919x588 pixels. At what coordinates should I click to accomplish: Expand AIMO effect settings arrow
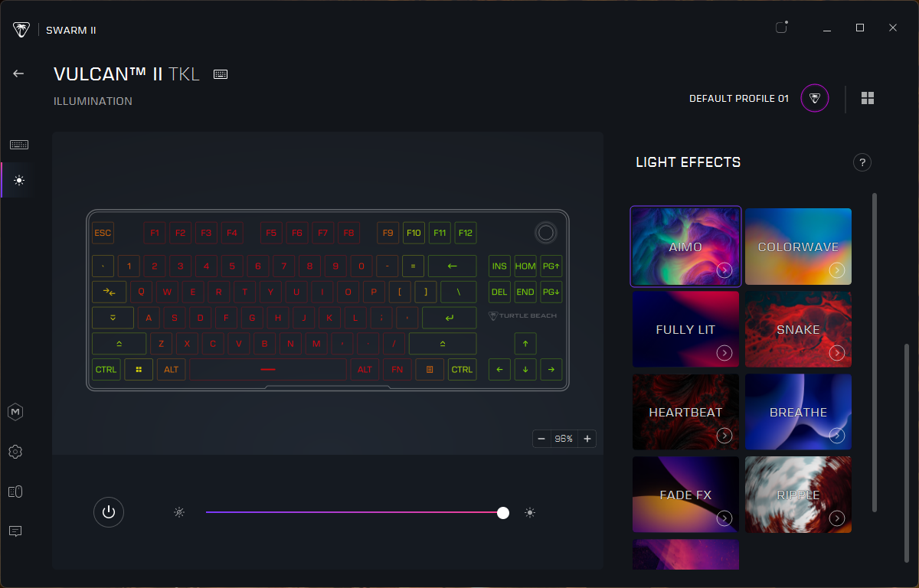click(x=724, y=270)
